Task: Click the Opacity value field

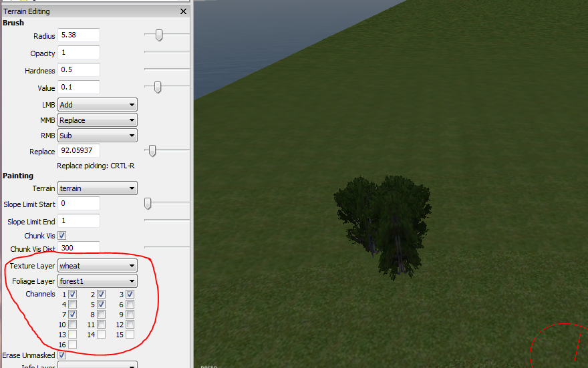Action: pos(79,53)
